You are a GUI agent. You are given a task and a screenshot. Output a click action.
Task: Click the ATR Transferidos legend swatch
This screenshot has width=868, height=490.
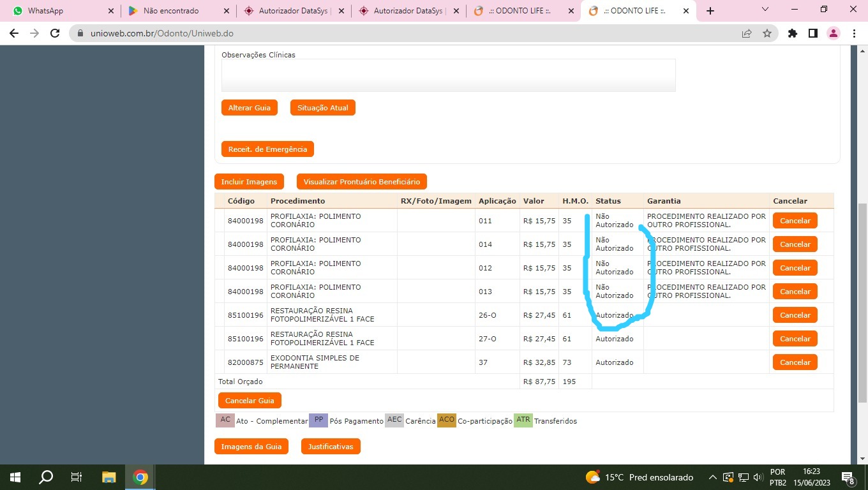click(x=523, y=420)
